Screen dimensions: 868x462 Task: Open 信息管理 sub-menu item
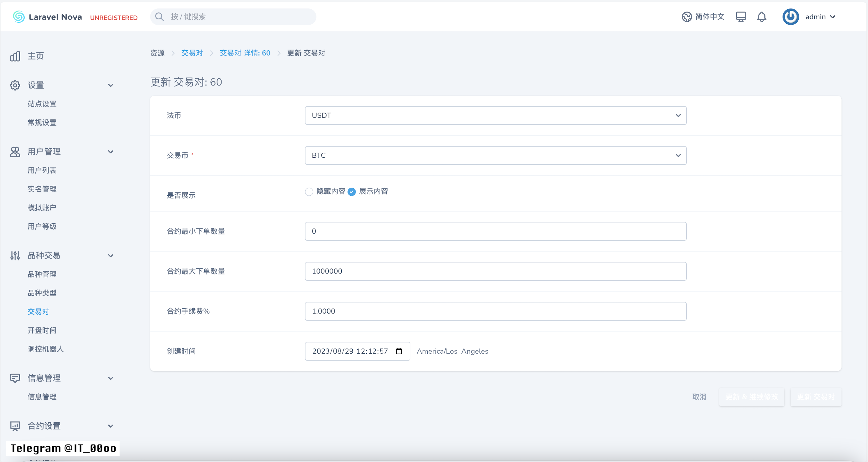pyautogui.click(x=42, y=397)
